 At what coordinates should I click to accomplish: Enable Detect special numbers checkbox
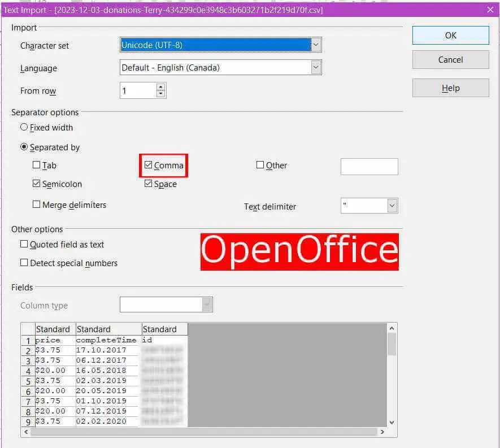coord(24,263)
